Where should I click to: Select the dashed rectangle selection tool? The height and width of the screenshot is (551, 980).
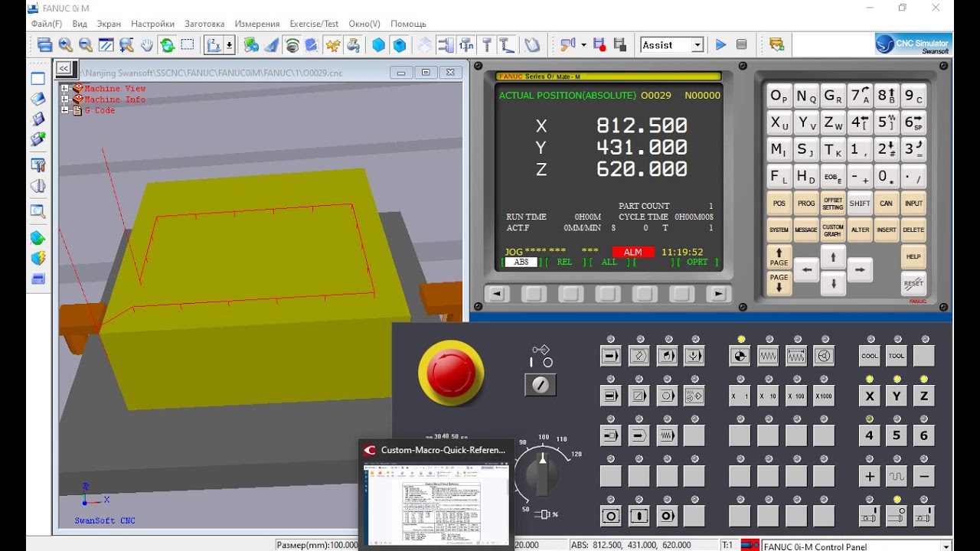tap(188, 45)
